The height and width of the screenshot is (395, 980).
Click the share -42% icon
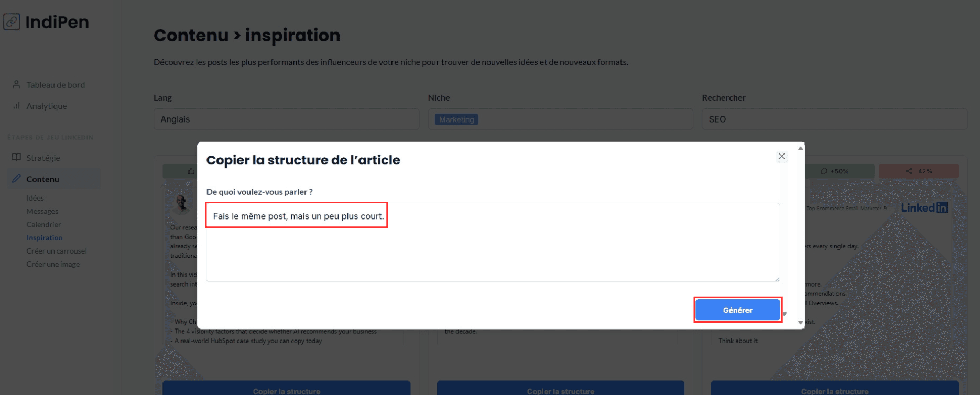click(909, 171)
